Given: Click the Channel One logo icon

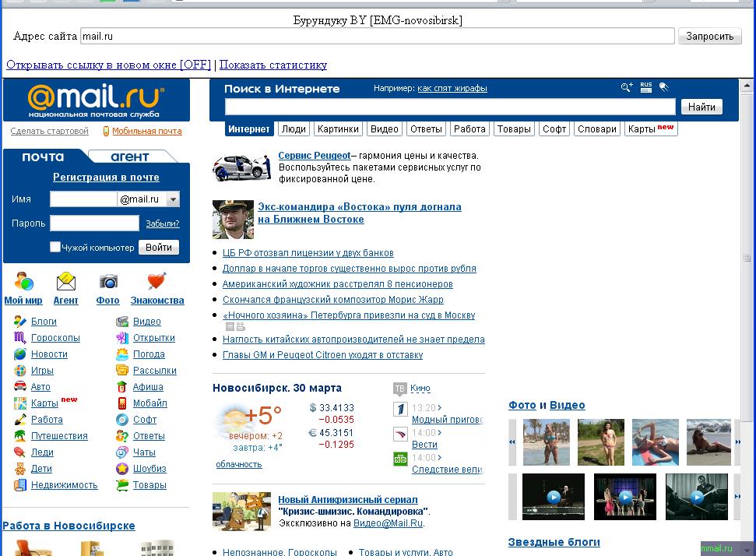Looking at the screenshot, I should click(400, 410).
